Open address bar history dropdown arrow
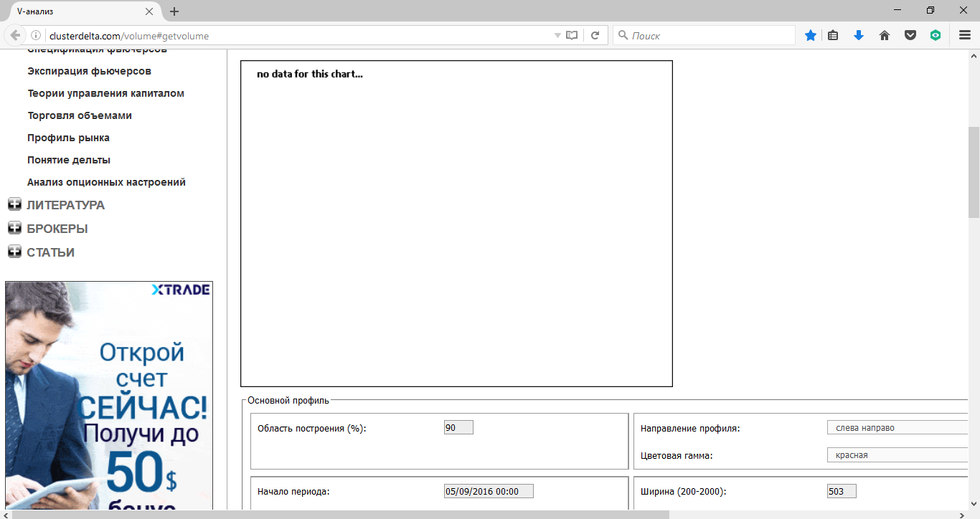Viewport: 980px width, 519px height. point(557,35)
